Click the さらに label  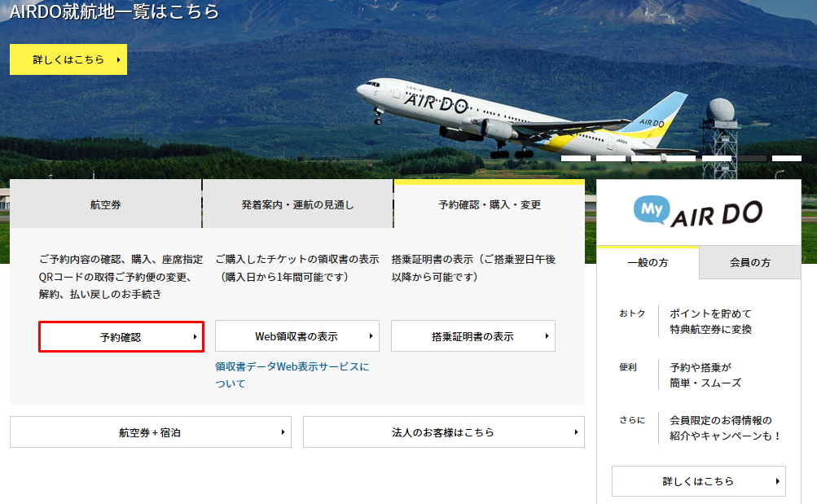632,420
